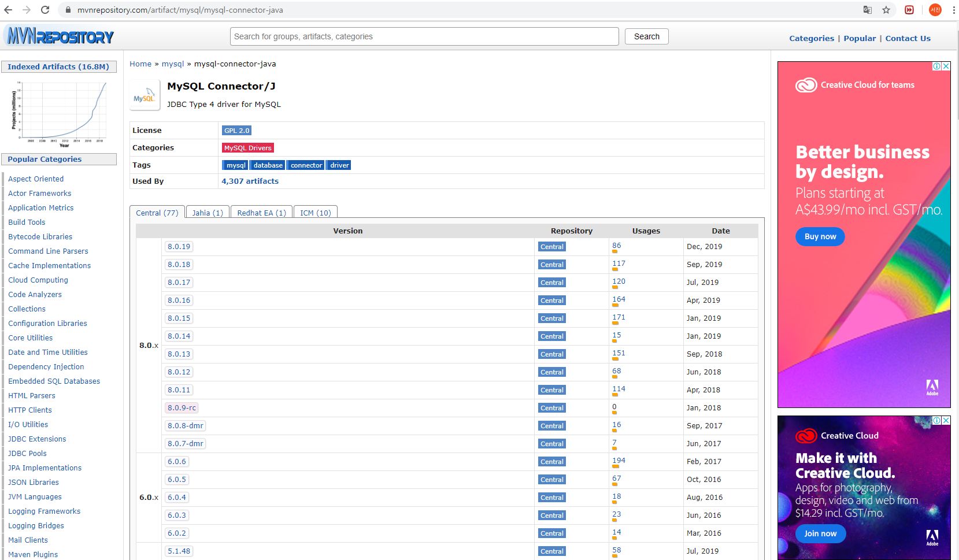
Task: Close the top Adobe ad with X
Action: (946, 66)
